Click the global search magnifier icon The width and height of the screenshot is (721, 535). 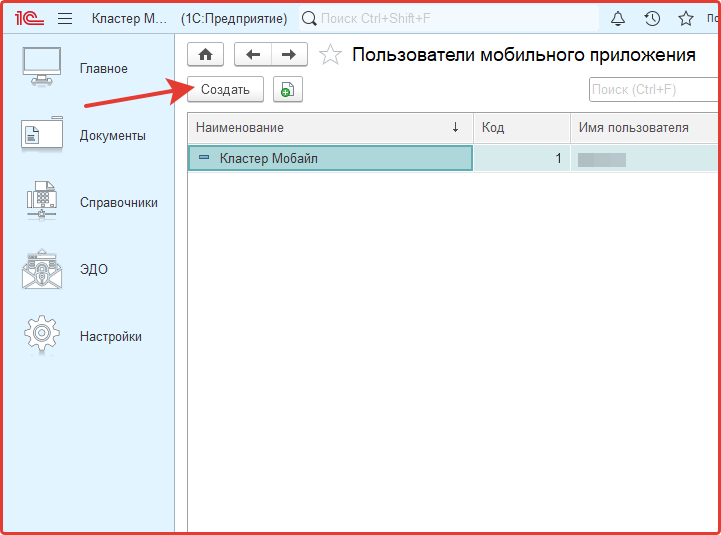[x=309, y=18]
